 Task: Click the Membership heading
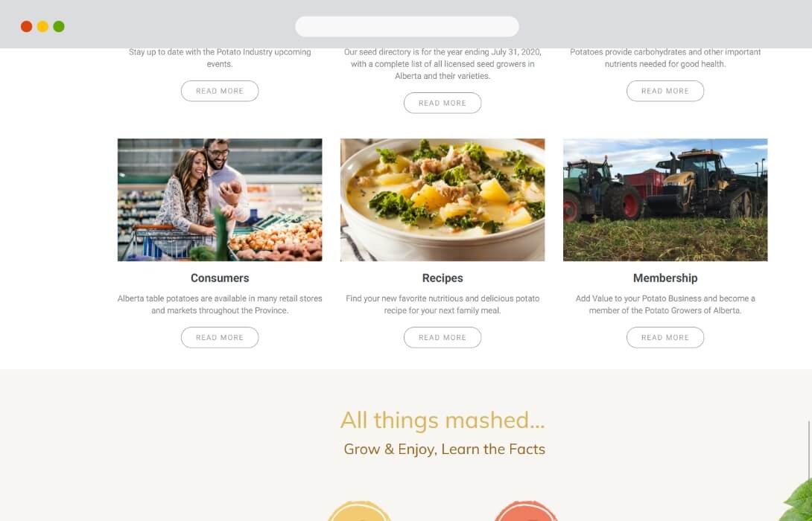[665, 278]
